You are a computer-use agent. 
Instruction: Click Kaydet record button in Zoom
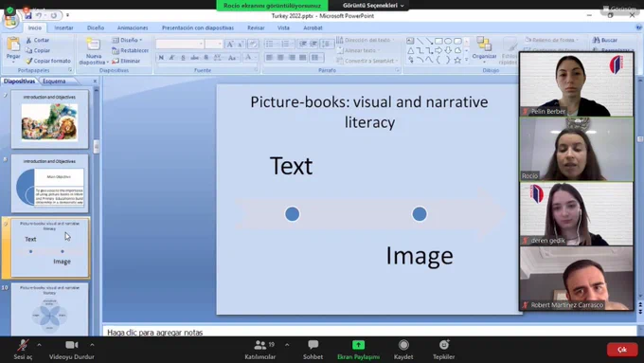(x=403, y=350)
